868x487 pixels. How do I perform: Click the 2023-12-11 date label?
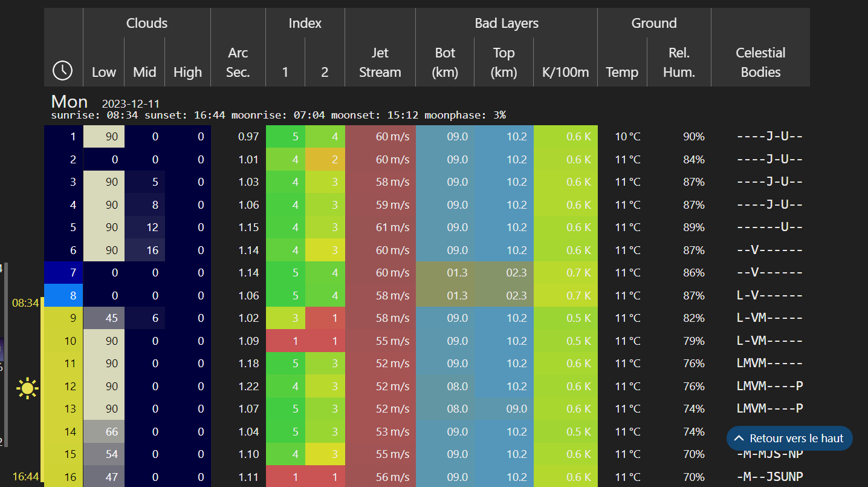pos(131,104)
